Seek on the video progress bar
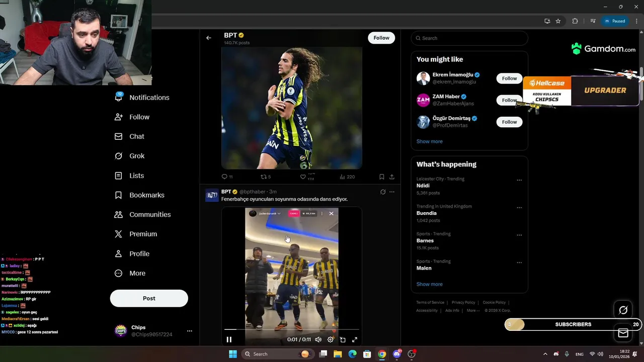This screenshot has height=362, width=644. pyautogui.click(x=292, y=330)
